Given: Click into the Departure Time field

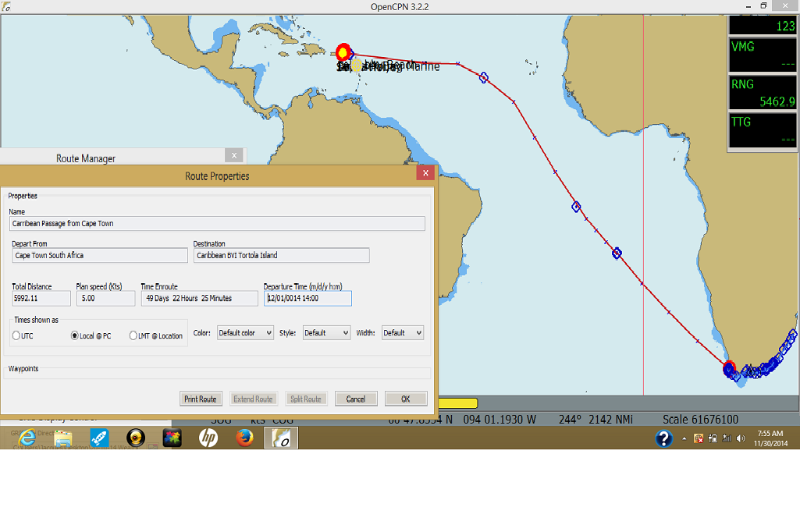Looking at the screenshot, I should pos(308,298).
